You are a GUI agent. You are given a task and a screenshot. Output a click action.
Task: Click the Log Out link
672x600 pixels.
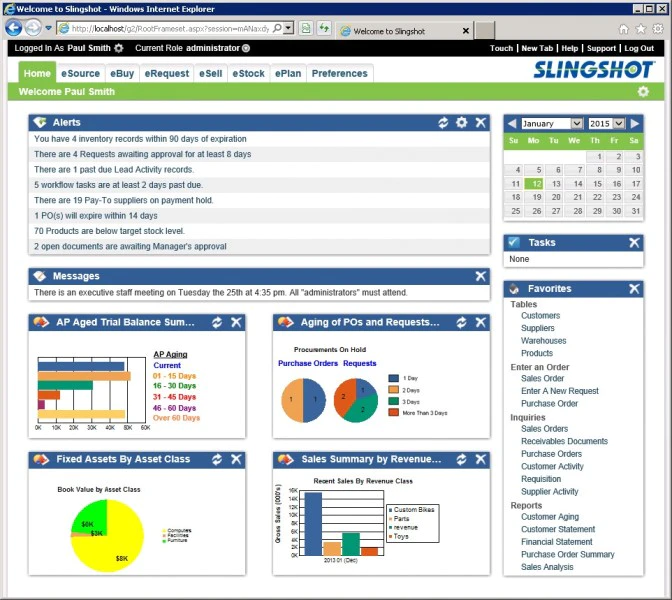click(x=639, y=48)
